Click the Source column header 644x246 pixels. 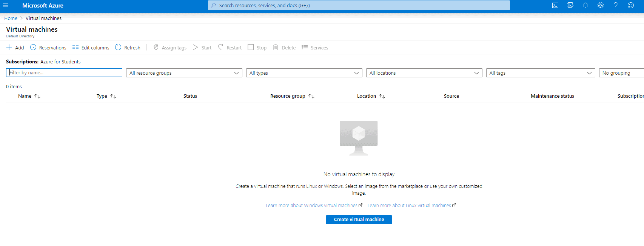(451, 96)
